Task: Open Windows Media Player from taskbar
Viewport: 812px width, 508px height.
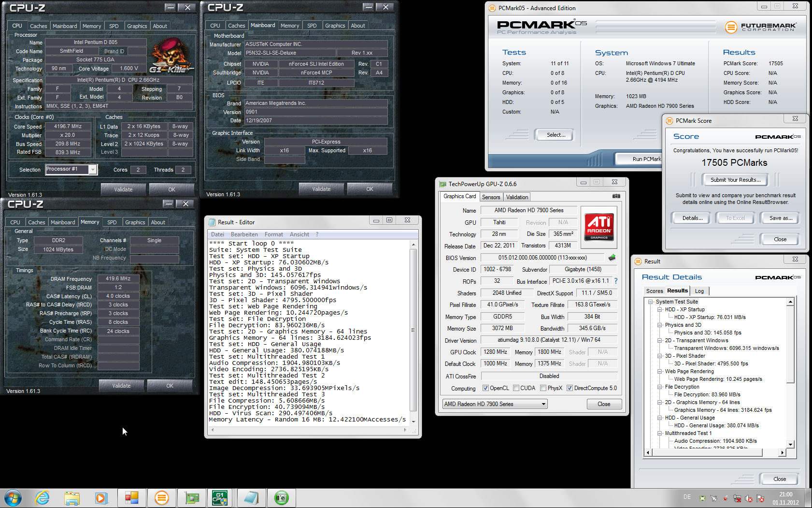Action: [101, 498]
